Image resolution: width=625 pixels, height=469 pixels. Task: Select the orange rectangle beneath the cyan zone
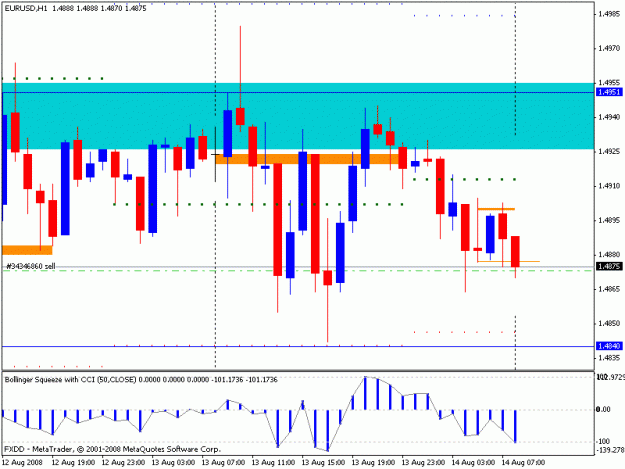[x=309, y=159]
